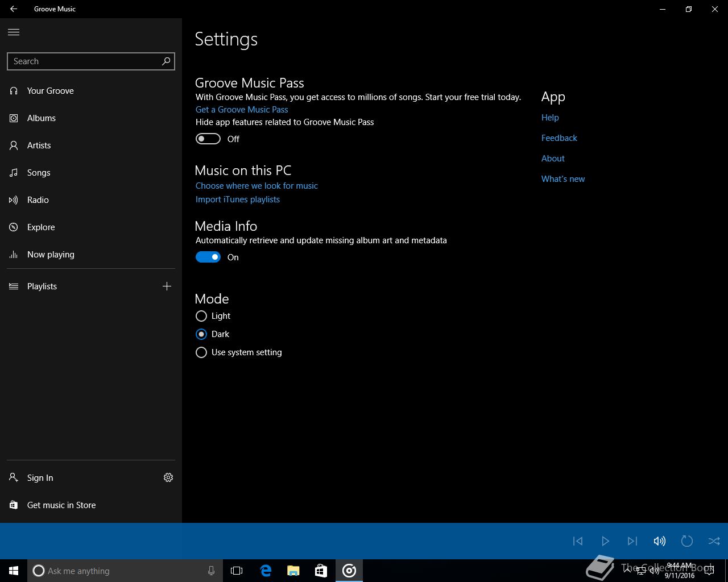Screen dimensions: 728x582
Task: Select the Dark mode radio button
Action: click(x=201, y=334)
